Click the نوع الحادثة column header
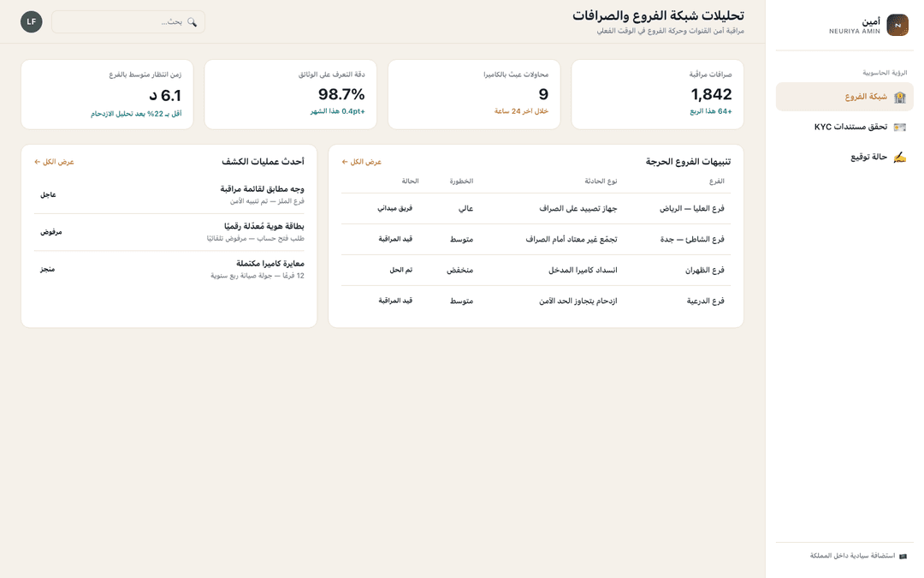 [x=601, y=182]
